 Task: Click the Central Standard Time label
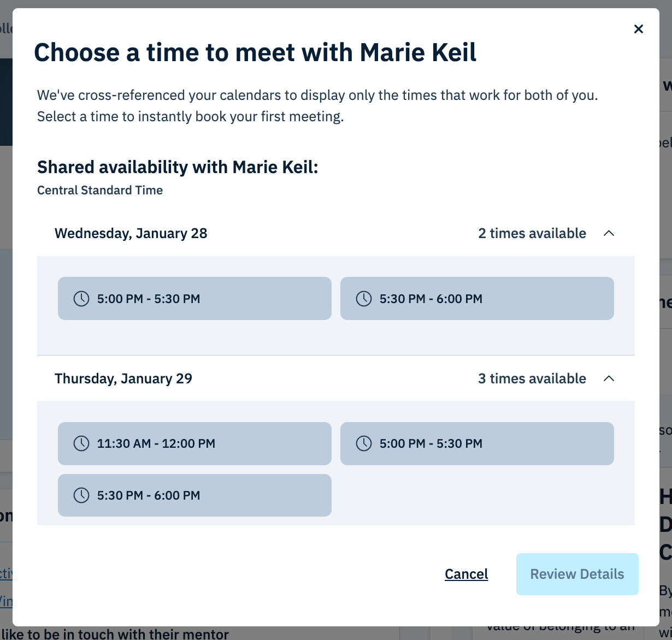pos(100,191)
